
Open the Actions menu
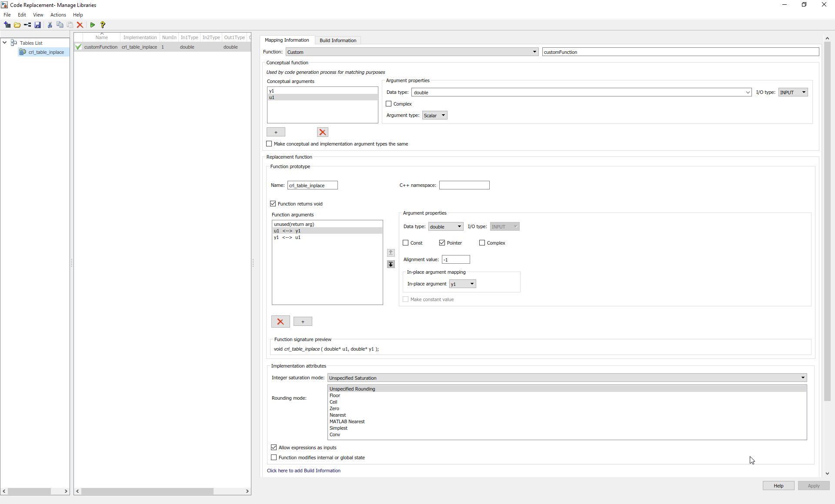58,15
